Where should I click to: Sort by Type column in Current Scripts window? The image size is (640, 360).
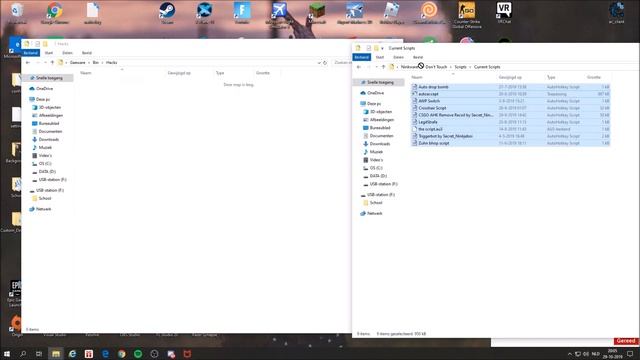coord(551,77)
